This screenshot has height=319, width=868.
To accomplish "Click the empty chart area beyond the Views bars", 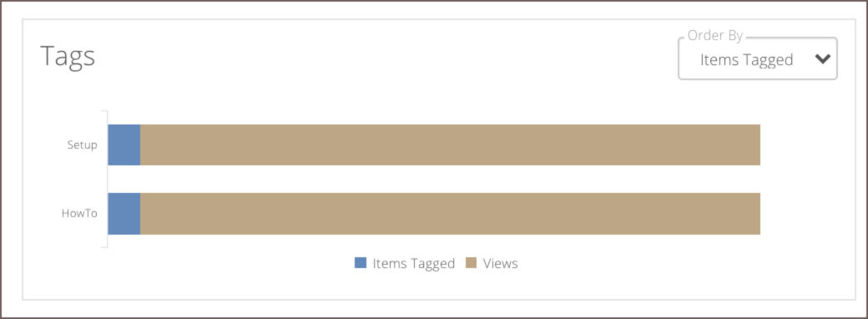I will click(x=803, y=179).
